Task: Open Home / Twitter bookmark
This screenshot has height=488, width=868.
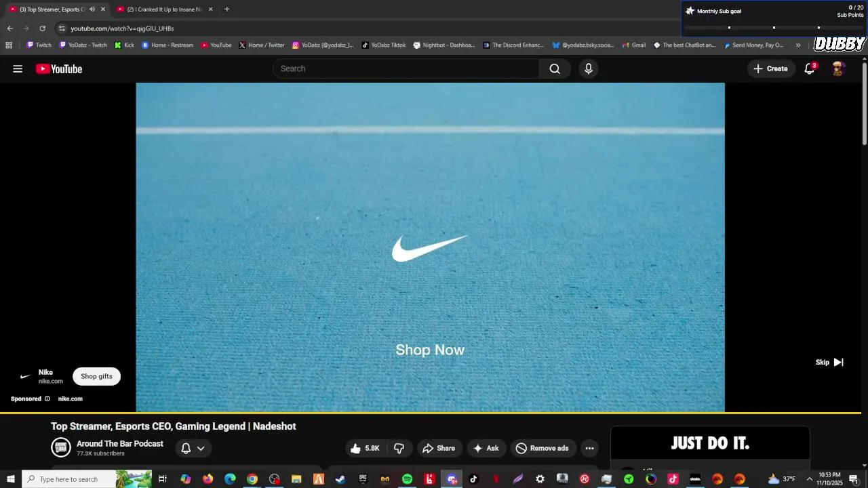Action: coord(262,45)
